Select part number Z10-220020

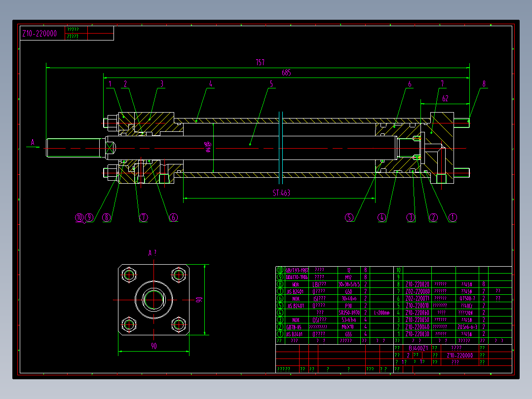[x=418, y=284]
